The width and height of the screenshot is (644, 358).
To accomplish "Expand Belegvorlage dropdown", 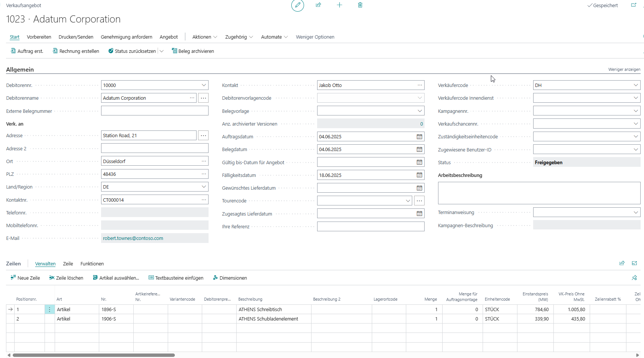I will click(420, 111).
